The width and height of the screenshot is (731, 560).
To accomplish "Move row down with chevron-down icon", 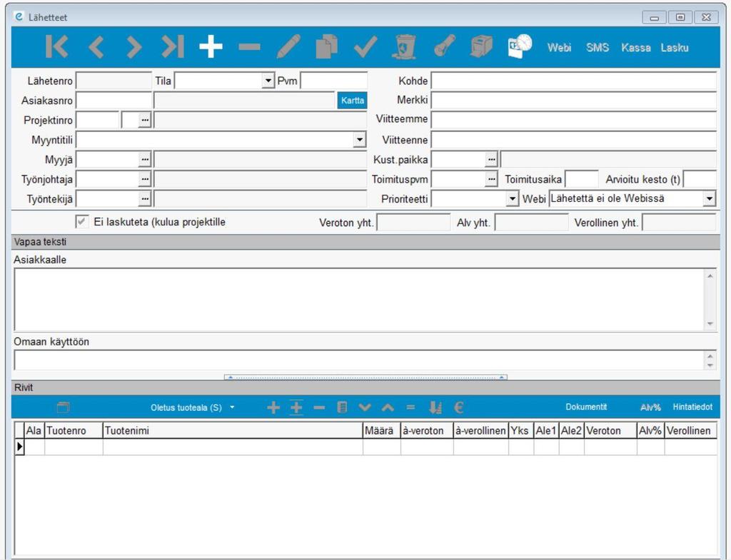I will tap(365, 407).
